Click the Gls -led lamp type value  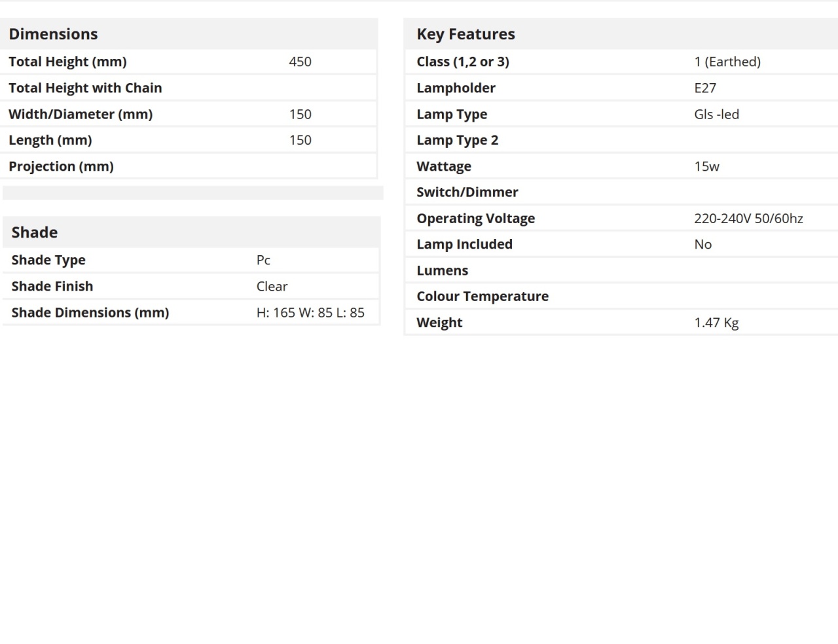pos(716,114)
